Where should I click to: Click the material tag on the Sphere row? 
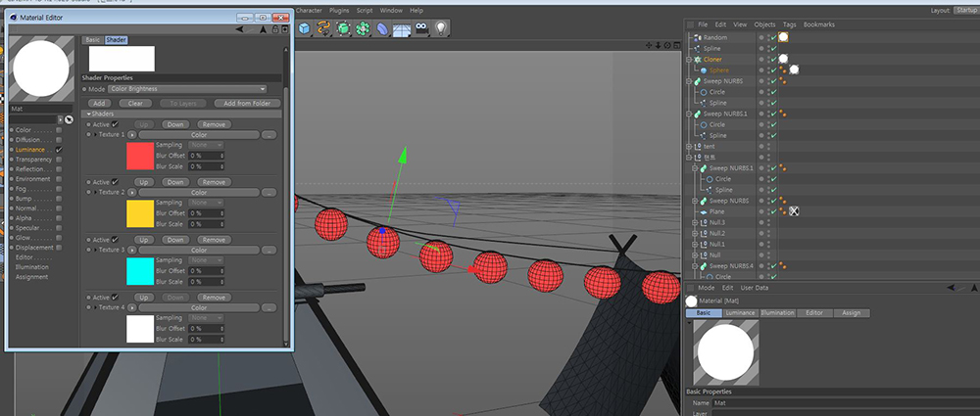[x=794, y=69]
